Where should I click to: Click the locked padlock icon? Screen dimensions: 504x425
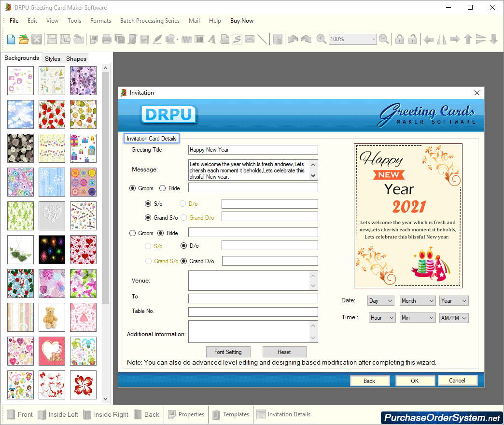click(x=400, y=39)
